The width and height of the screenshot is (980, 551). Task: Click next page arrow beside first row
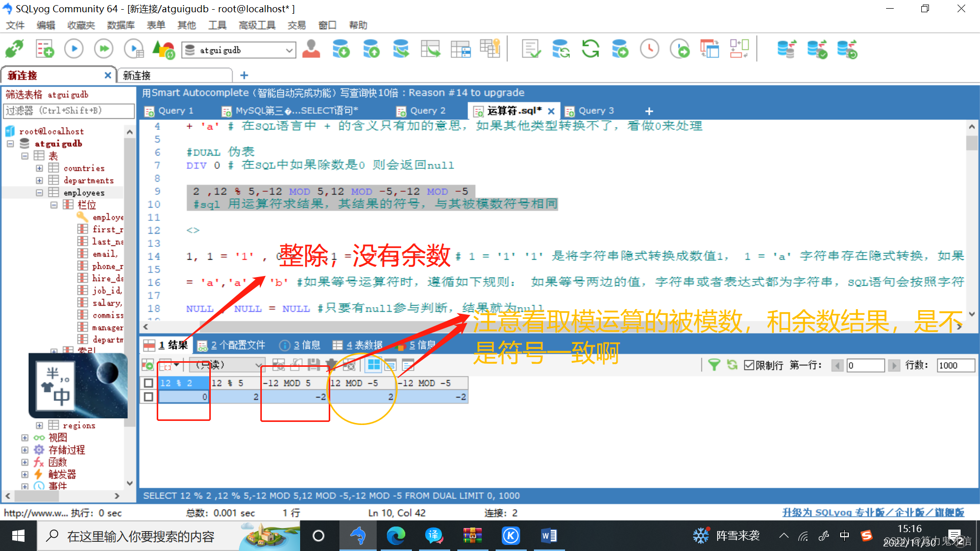tap(894, 365)
